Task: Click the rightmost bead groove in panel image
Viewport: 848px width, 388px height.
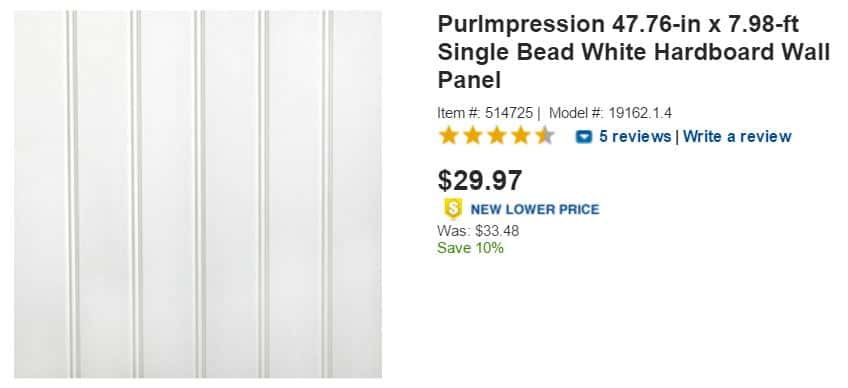Action: pyautogui.click(x=327, y=194)
